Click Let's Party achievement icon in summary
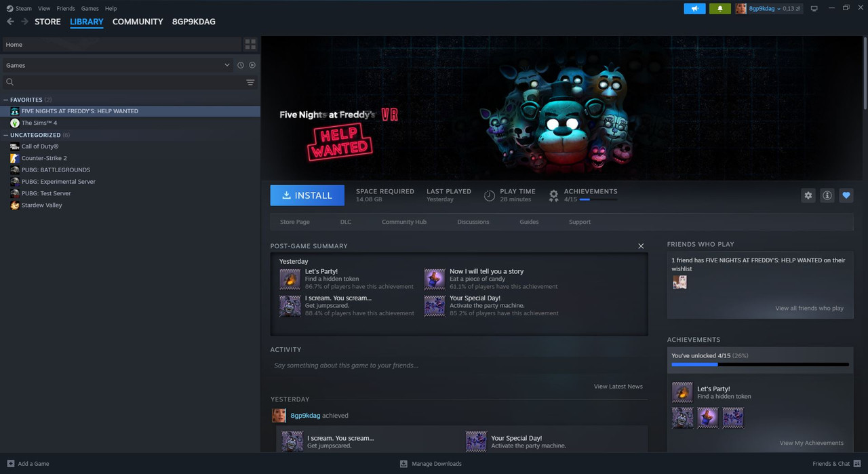 point(290,279)
